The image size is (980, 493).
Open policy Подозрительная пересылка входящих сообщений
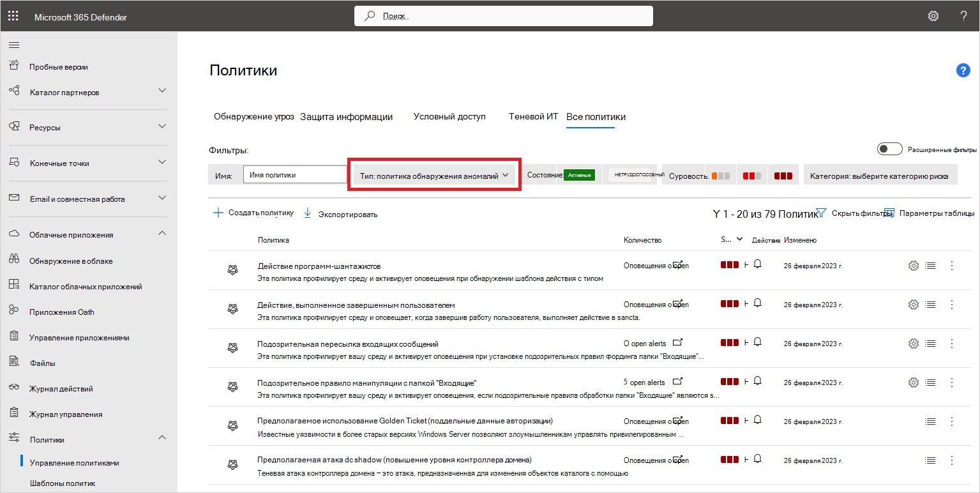coord(348,344)
